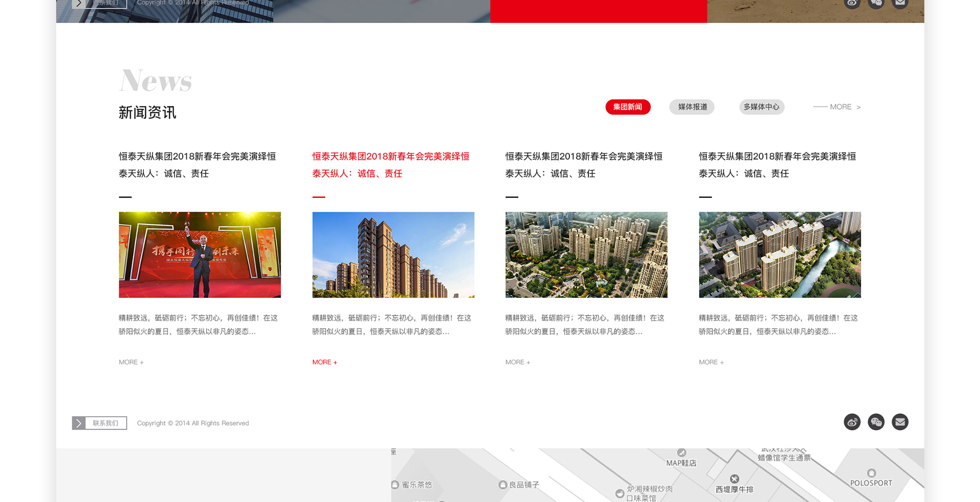Image resolution: width=980 pixels, height=502 pixels.
Task: Click MORE + under the first news article
Action: [131, 362]
